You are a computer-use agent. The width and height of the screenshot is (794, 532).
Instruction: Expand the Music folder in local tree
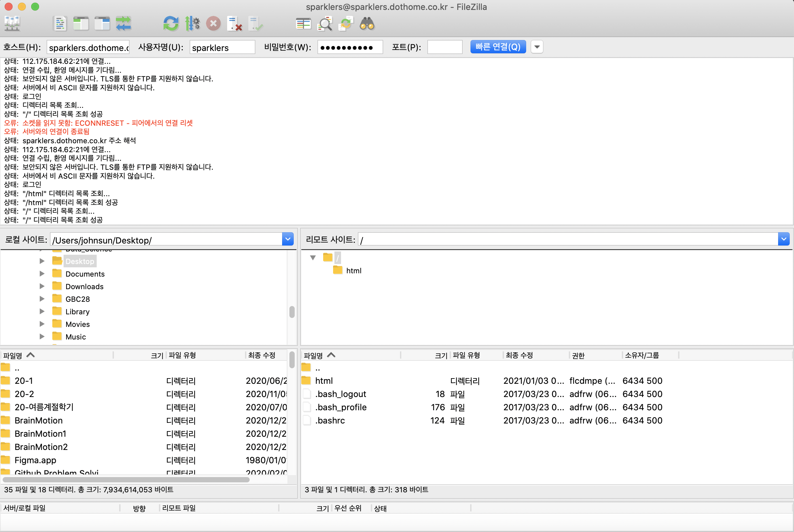(42, 336)
